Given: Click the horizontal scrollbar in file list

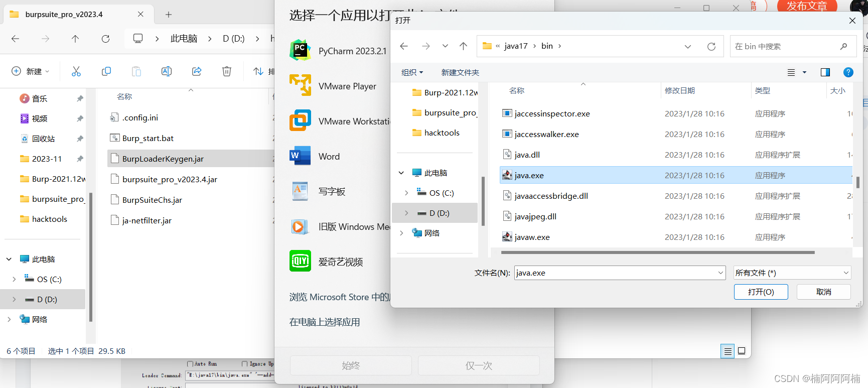Looking at the screenshot, I should click(658, 252).
